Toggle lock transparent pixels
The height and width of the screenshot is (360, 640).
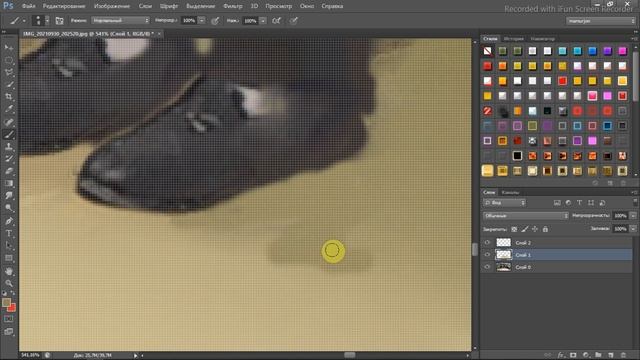click(x=514, y=229)
